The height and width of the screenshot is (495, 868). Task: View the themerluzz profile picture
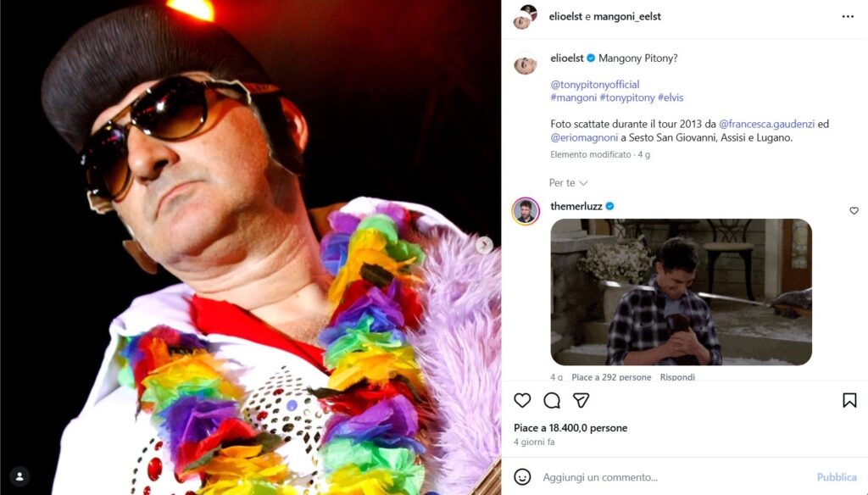[x=526, y=211]
